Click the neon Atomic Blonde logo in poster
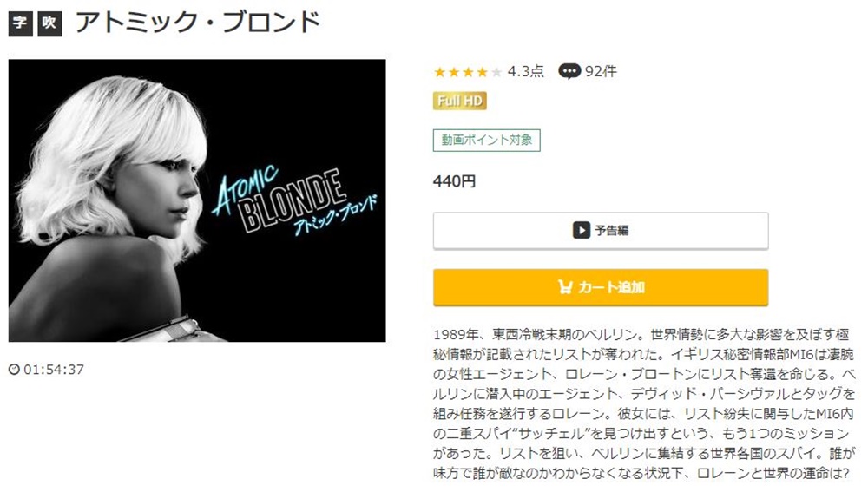Image resolution: width=868 pixels, height=492 pixels. 293,200
